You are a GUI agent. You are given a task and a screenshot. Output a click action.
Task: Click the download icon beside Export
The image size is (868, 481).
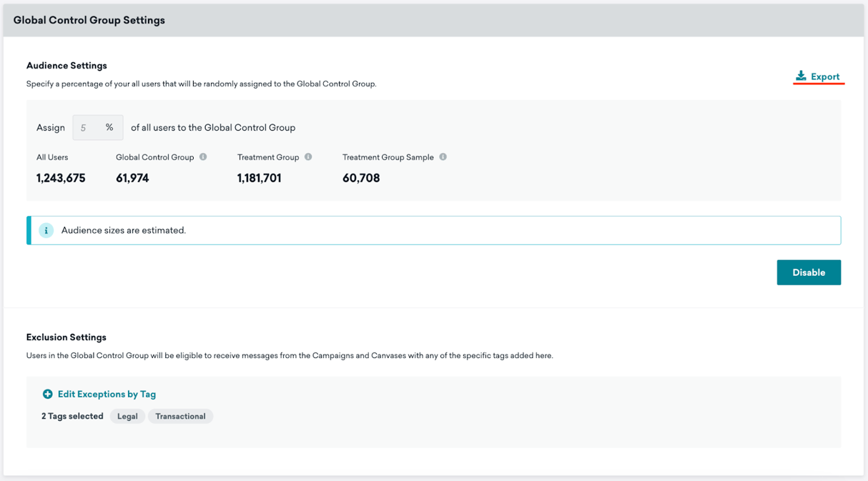pos(801,76)
